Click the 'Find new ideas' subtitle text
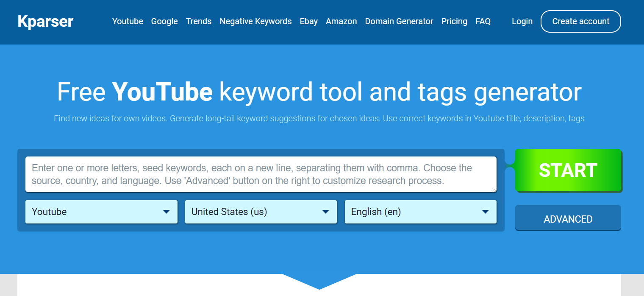 coord(319,119)
